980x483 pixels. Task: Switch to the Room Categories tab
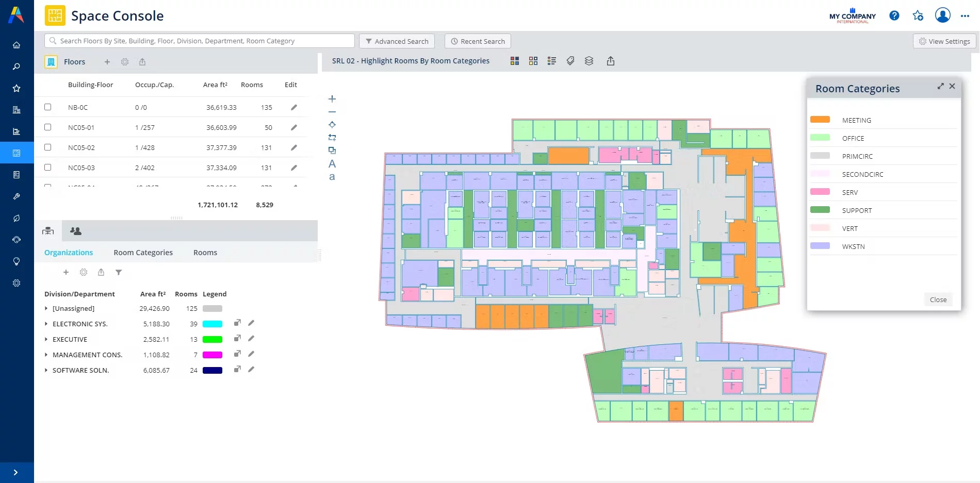pyautogui.click(x=143, y=253)
